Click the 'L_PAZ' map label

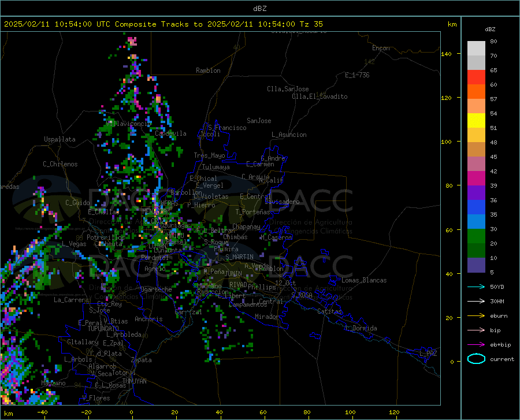(428, 354)
